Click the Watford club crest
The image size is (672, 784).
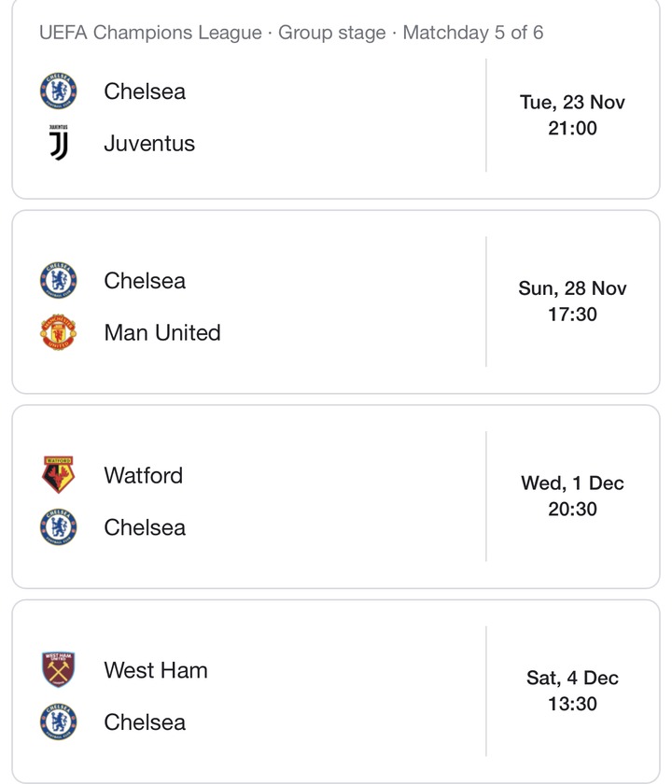click(x=59, y=475)
